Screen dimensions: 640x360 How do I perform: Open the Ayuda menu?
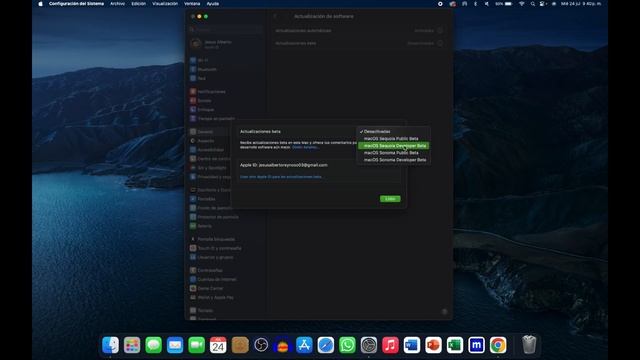pos(213,4)
